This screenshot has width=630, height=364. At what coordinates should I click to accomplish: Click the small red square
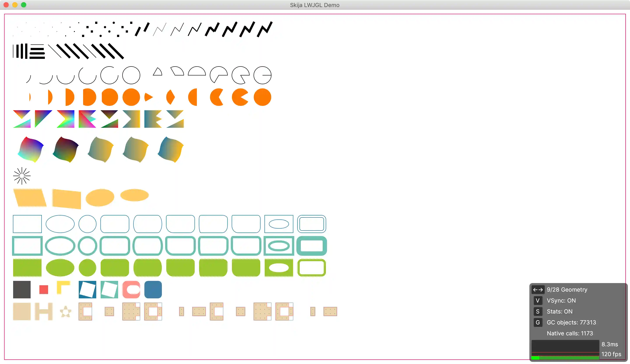[x=44, y=289]
